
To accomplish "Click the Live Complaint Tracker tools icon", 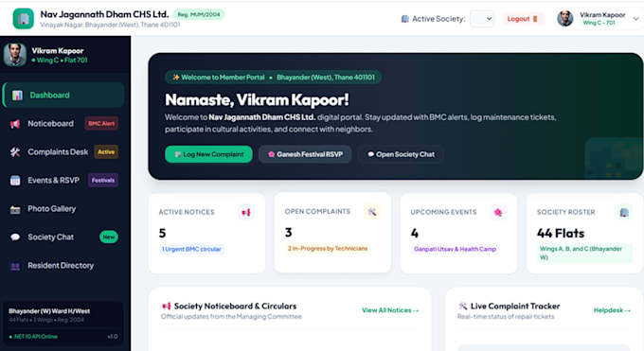I will (463, 306).
